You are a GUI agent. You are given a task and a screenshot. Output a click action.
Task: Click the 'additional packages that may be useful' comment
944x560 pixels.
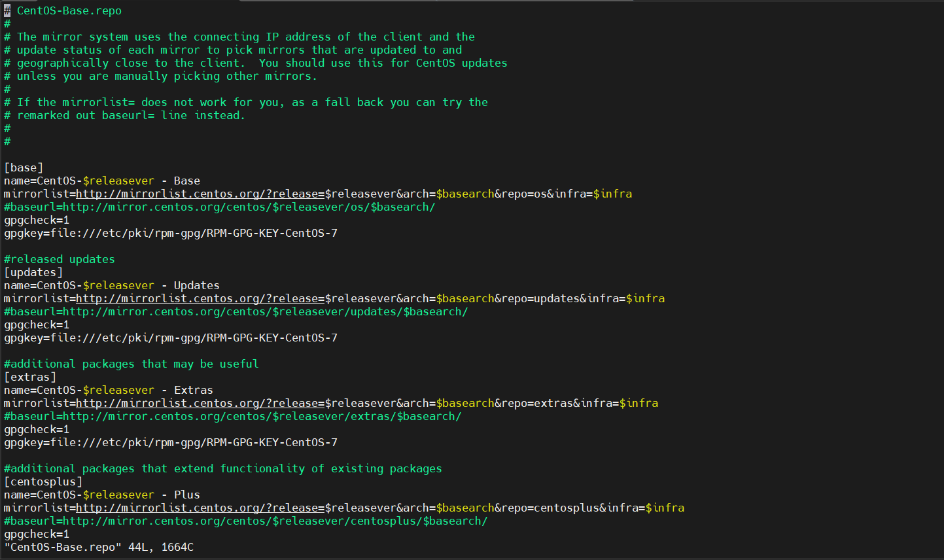point(131,364)
